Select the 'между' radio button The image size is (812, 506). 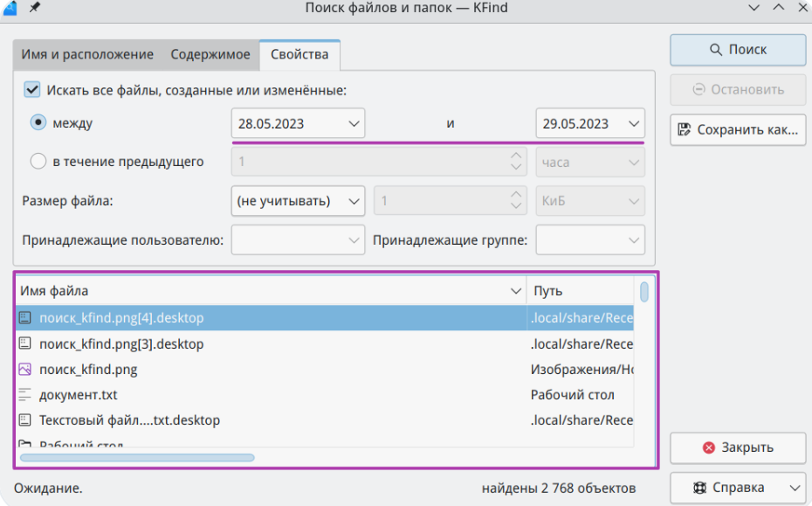[x=38, y=123]
